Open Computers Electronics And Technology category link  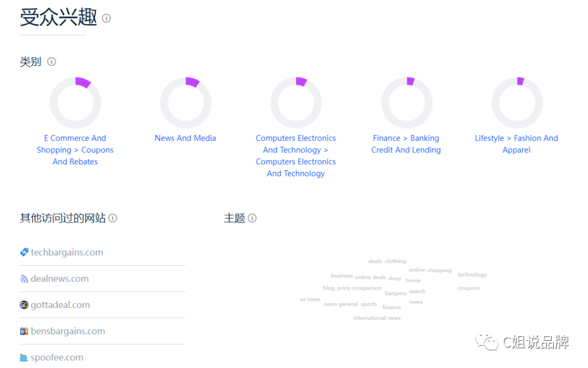[296, 156]
